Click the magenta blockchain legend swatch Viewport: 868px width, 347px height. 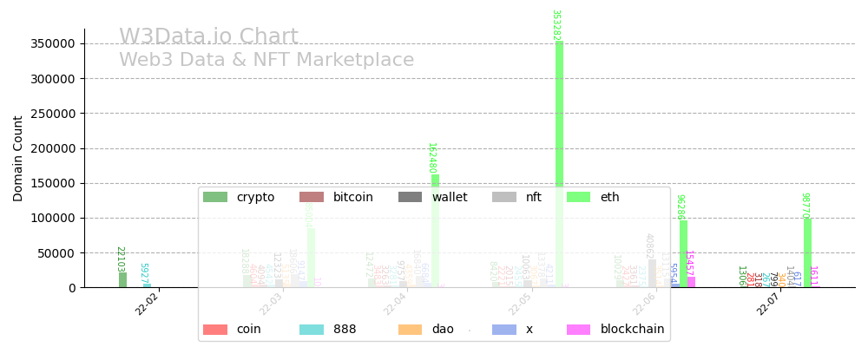[579, 330]
